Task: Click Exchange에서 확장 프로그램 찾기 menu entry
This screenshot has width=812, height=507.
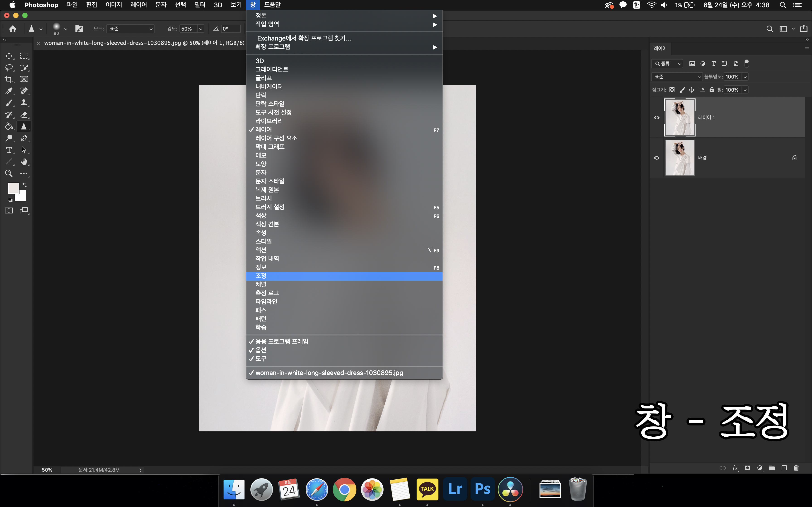Action: tap(304, 38)
